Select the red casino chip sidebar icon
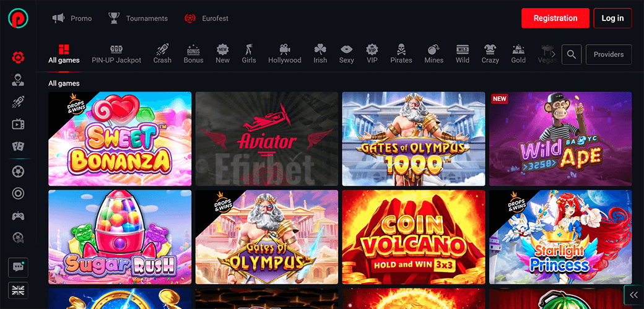644x309 pixels. (18, 58)
